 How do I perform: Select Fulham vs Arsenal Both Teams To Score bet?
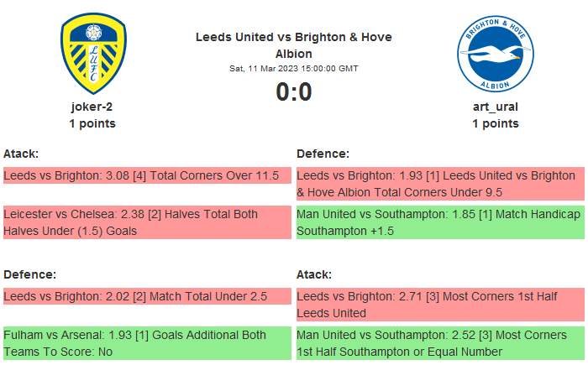tap(147, 343)
